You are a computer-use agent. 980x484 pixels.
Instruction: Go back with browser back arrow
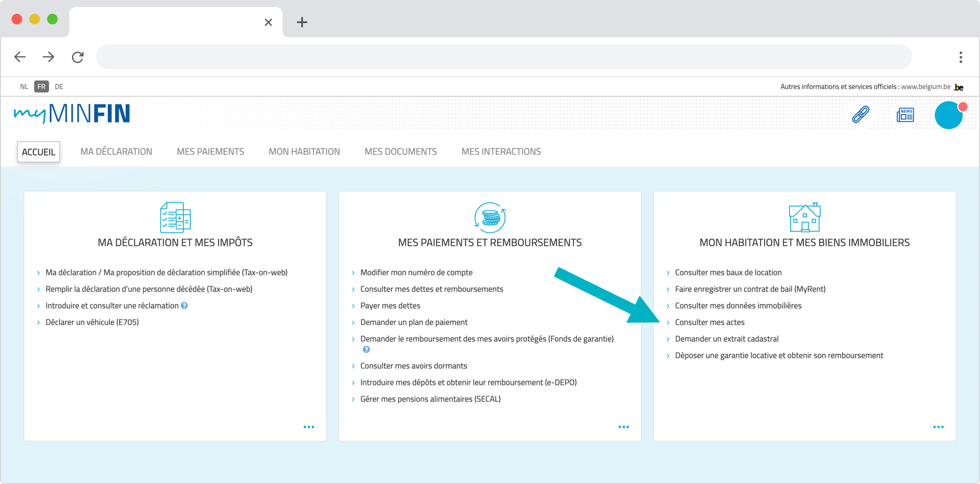[20, 57]
